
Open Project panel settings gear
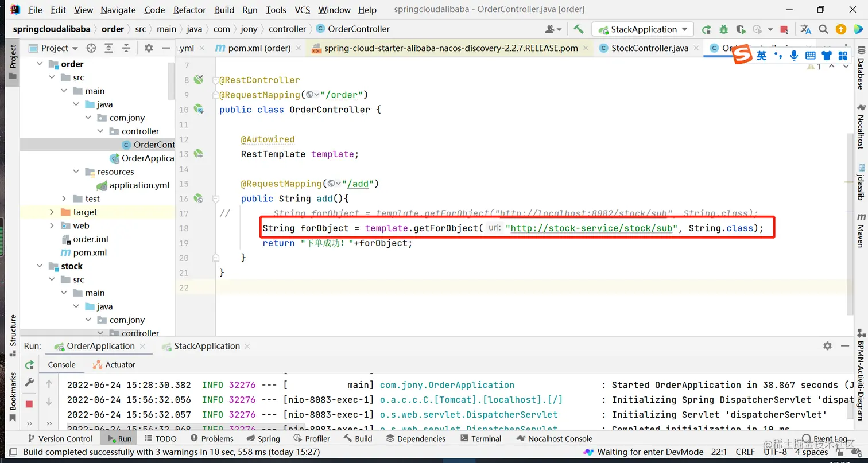pos(149,48)
